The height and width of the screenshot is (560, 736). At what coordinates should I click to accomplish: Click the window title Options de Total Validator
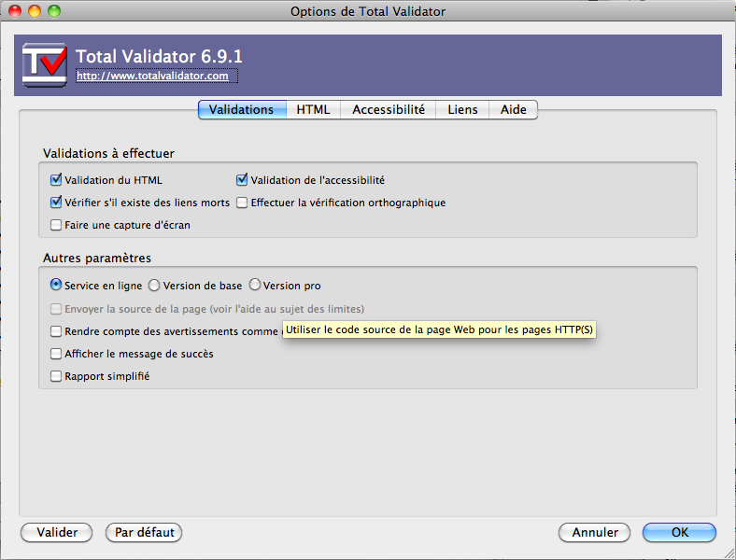(368, 11)
